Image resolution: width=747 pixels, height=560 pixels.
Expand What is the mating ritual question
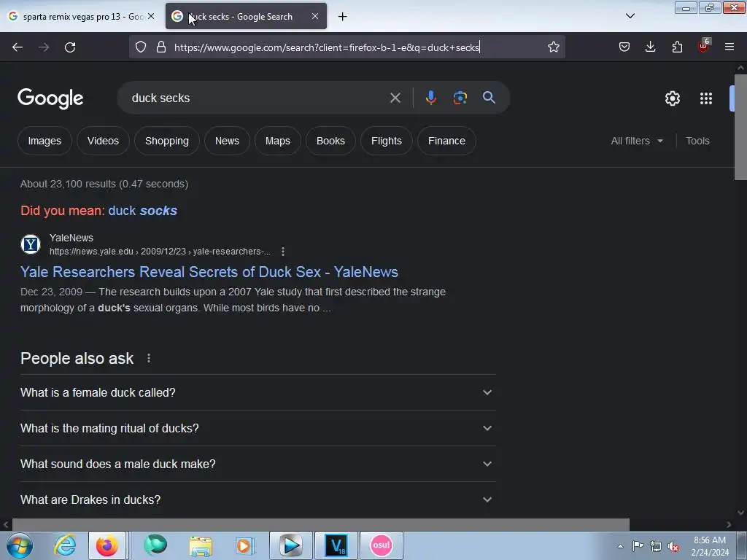(x=258, y=428)
